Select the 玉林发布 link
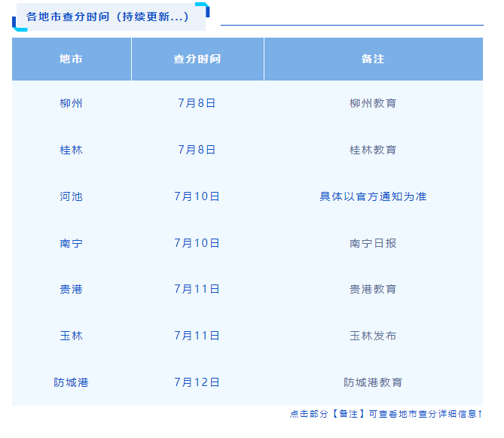The image size is (504, 438). (373, 336)
